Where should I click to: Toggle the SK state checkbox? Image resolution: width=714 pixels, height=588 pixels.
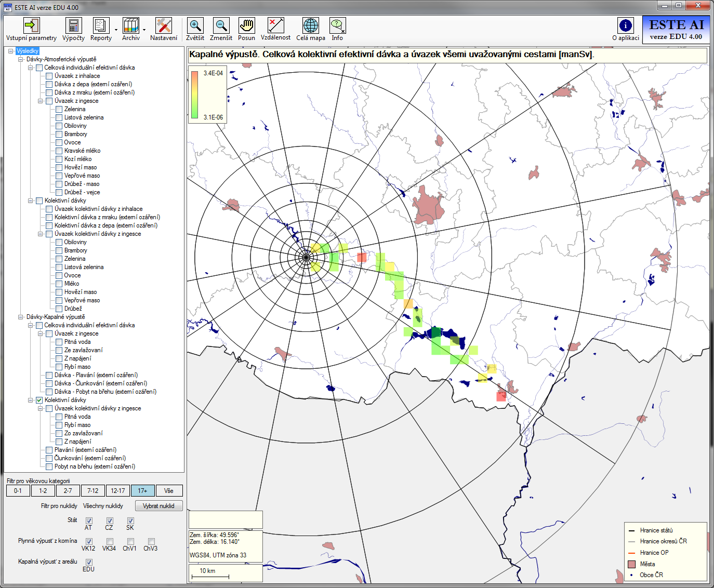point(130,520)
